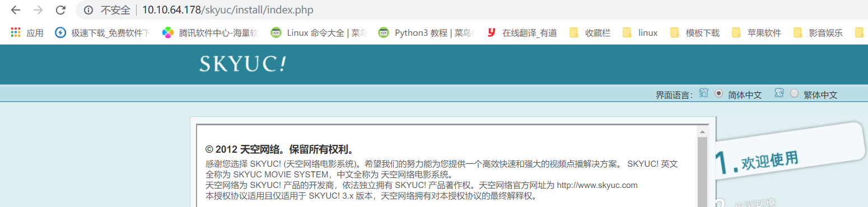Click the license text scrollbar thumb

702,172
